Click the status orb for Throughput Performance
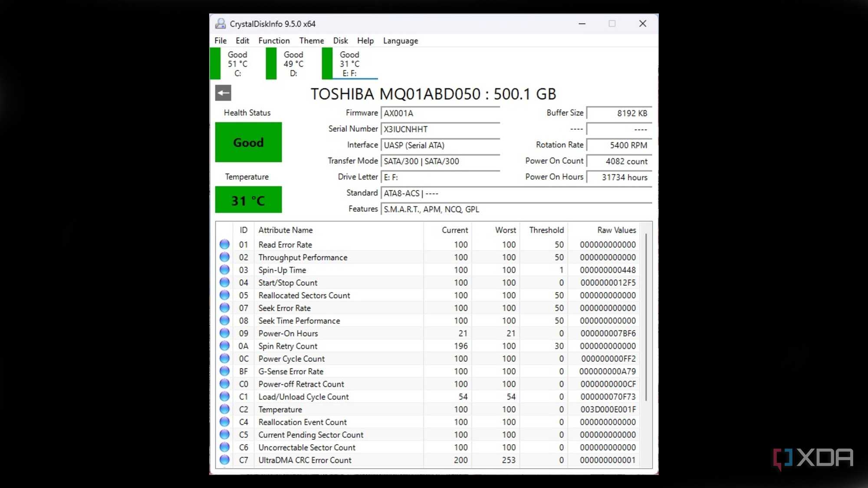 point(224,257)
